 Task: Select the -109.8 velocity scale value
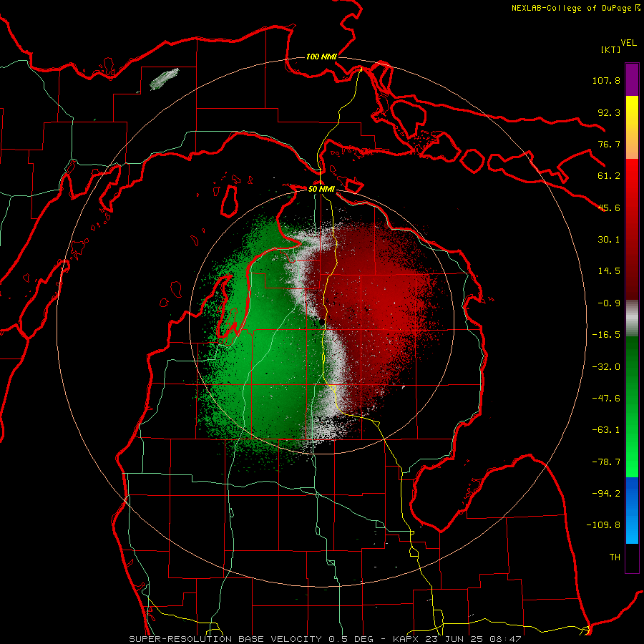[x=603, y=525]
